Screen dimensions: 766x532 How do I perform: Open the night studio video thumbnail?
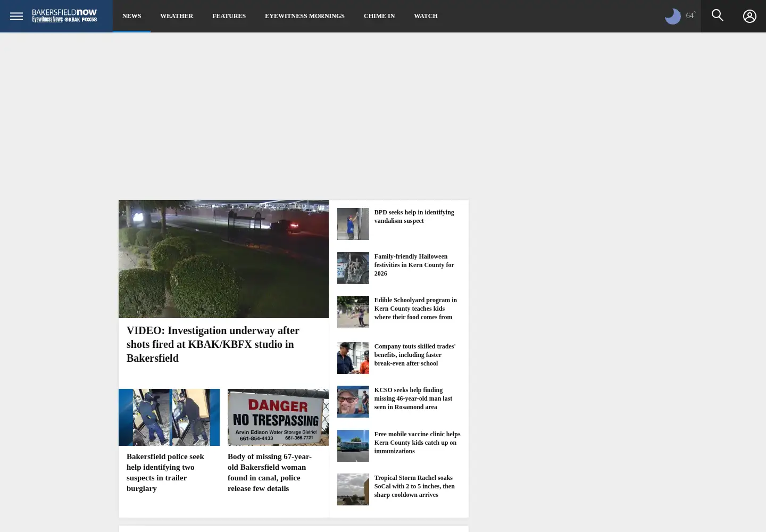click(x=223, y=259)
